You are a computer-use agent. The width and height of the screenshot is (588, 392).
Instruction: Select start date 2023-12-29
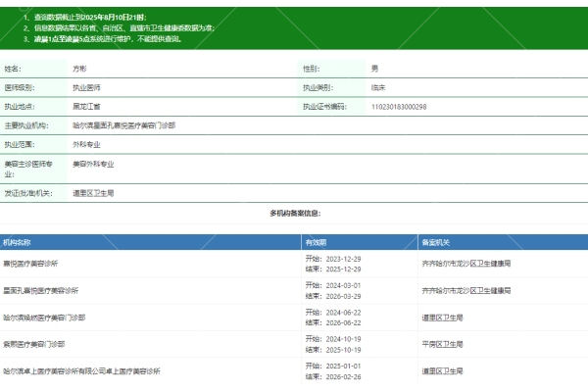point(344,259)
